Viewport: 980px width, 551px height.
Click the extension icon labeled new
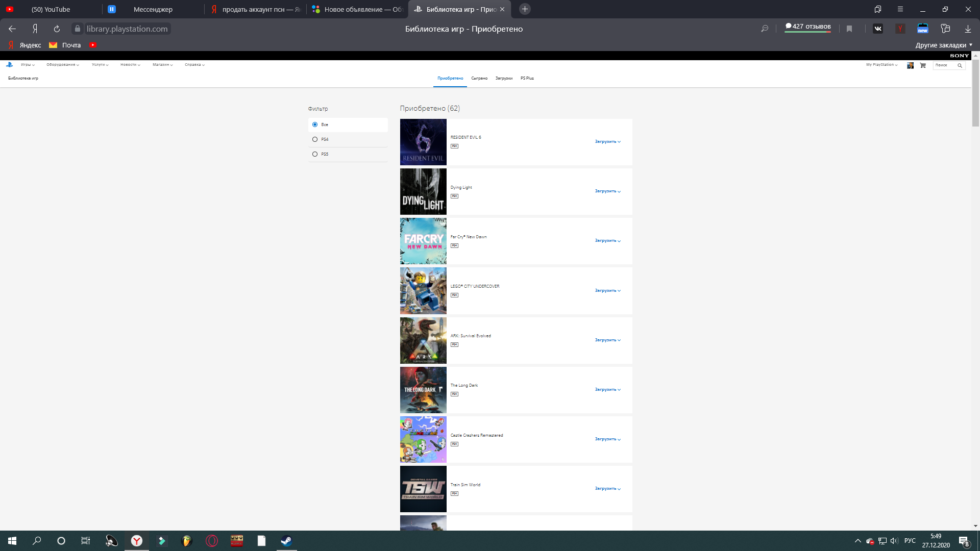pos(923,29)
